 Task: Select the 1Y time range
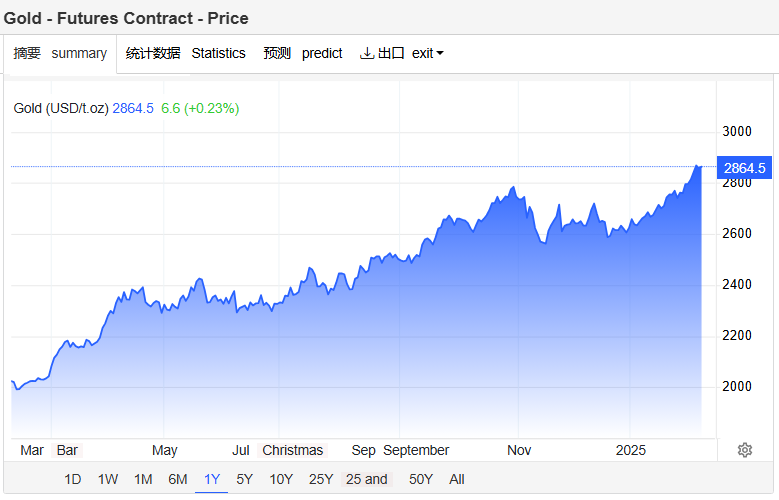tap(212, 479)
